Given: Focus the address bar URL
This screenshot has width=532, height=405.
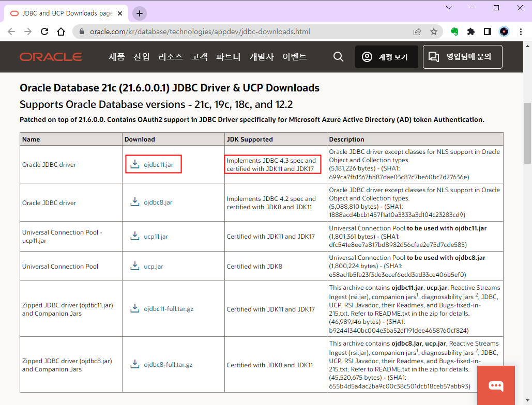Looking at the screenshot, I should point(200,32).
